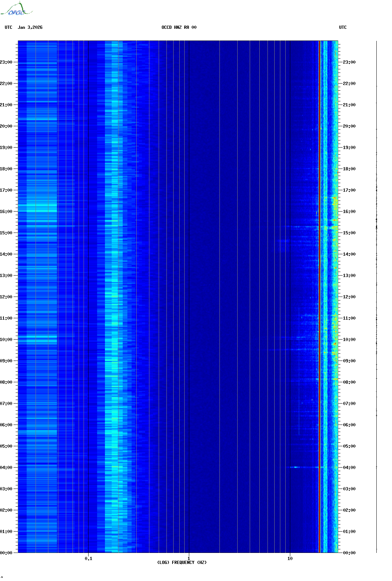Click the 19:00 label on the right axis
This screenshot has width=392, height=581.
tap(349, 148)
